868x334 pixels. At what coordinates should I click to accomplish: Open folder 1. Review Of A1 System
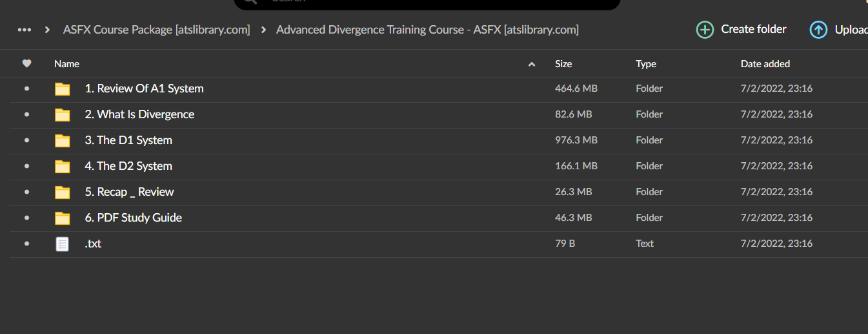point(144,89)
